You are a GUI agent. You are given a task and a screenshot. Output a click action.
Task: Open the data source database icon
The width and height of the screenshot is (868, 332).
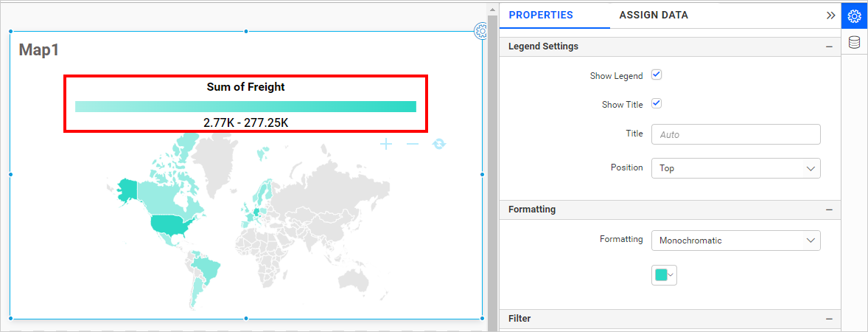click(x=854, y=42)
